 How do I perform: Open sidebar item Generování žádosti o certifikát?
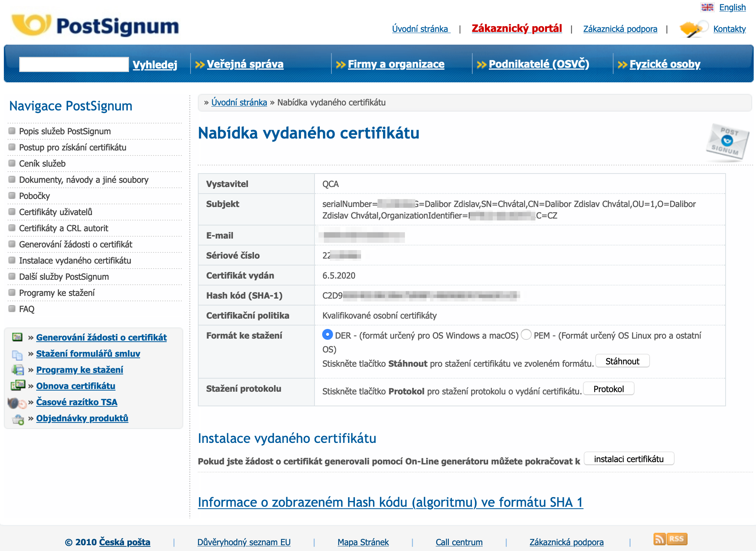click(x=76, y=244)
